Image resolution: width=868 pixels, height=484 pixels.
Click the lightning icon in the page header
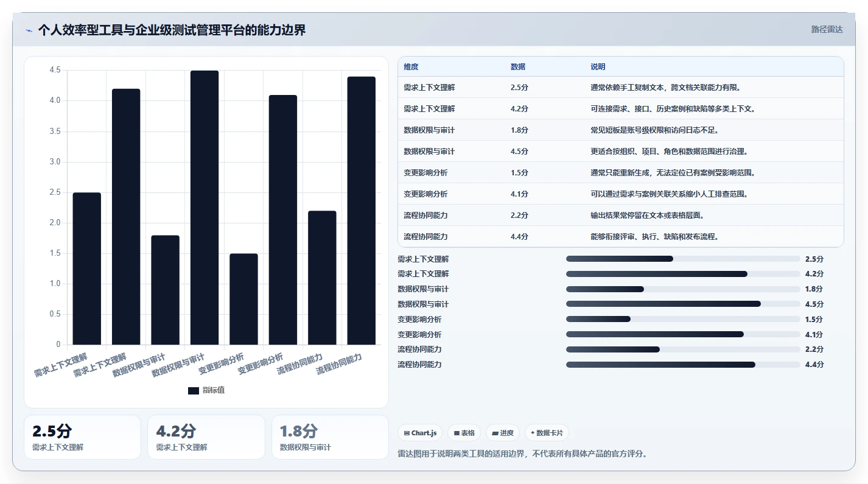[x=29, y=30]
